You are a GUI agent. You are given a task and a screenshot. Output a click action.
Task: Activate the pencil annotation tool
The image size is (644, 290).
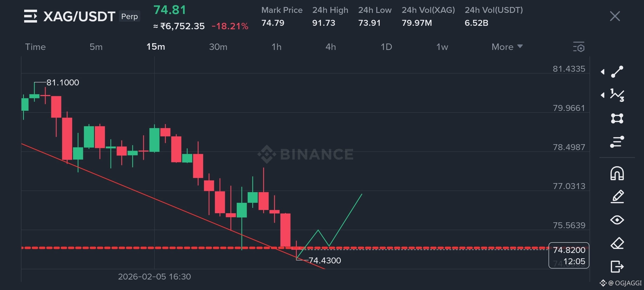pos(617,197)
